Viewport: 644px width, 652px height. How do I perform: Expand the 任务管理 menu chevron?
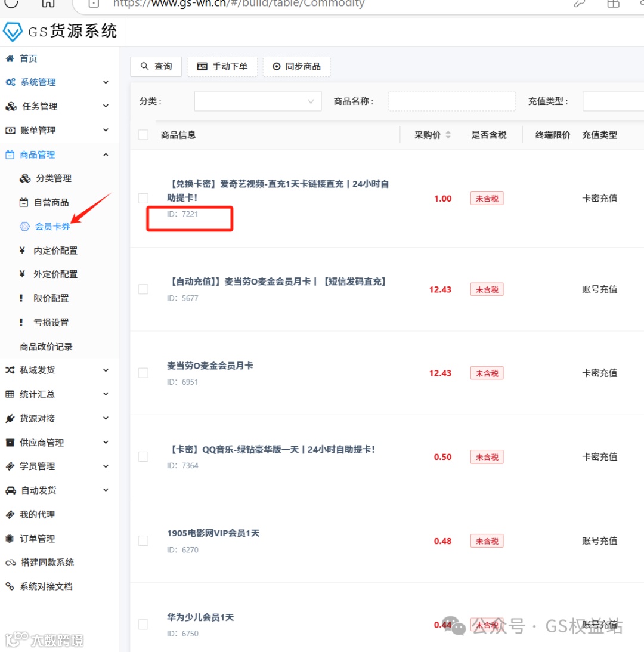(x=106, y=106)
